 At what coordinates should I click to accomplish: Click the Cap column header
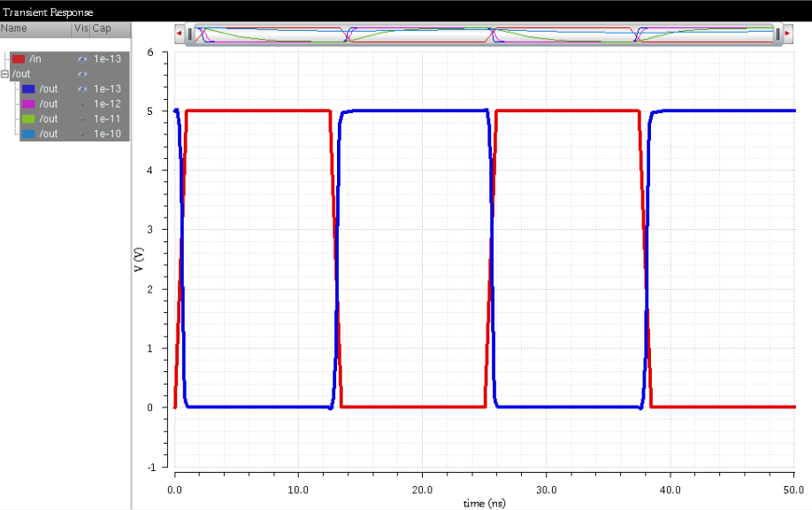pyautogui.click(x=101, y=28)
